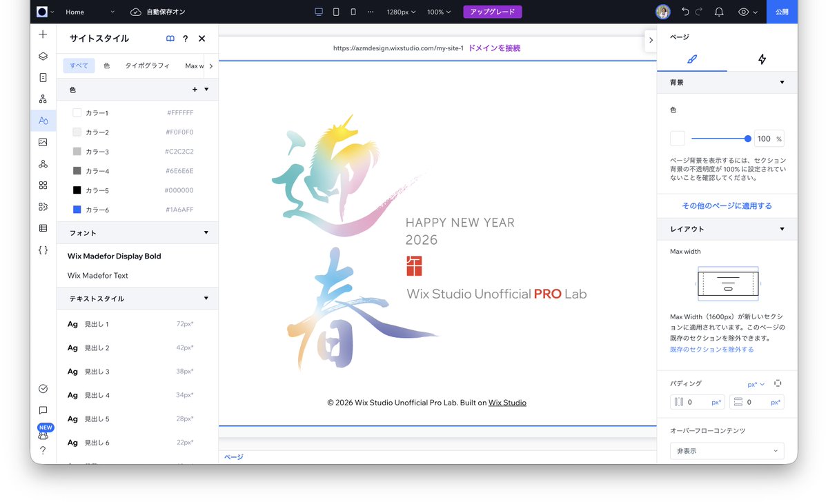Click 既存のセクションを除外する link
The width and height of the screenshot is (828, 504).
(x=712, y=350)
